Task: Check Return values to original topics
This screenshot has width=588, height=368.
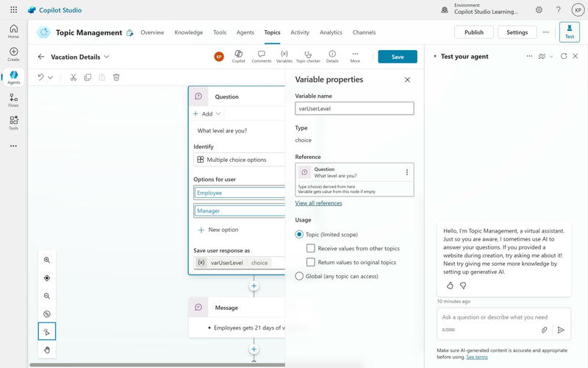Action: tap(310, 262)
